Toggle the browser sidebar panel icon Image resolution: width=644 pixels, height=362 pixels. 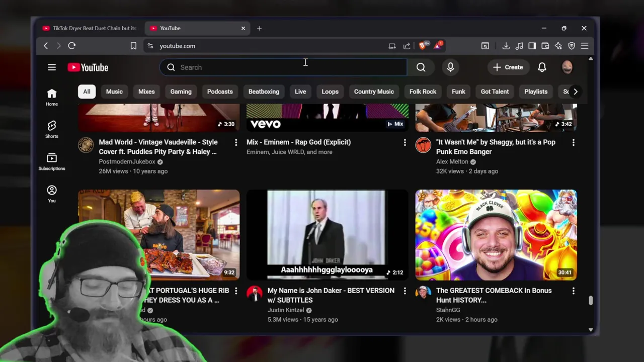click(x=532, y=46)
